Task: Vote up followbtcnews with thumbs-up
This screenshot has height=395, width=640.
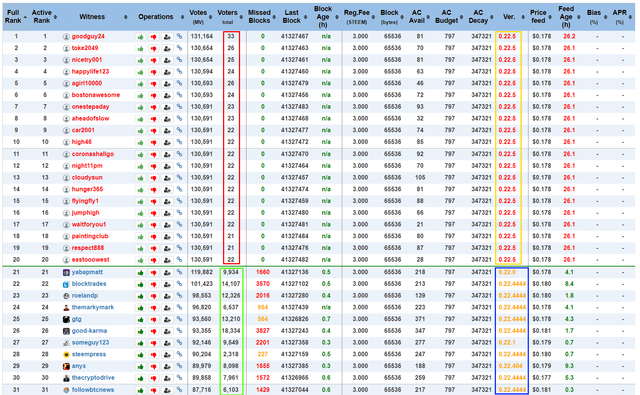Action: pos(140,391)
